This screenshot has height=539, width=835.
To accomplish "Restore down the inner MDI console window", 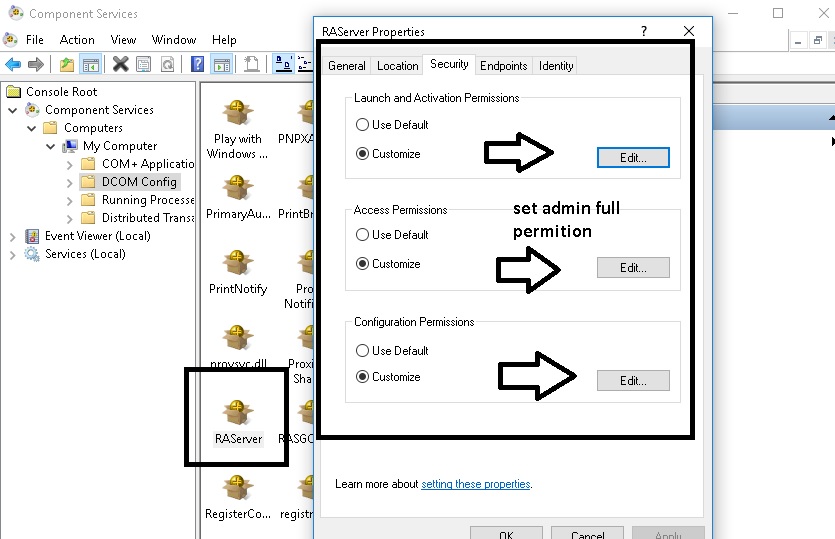I will pos(817,41).
